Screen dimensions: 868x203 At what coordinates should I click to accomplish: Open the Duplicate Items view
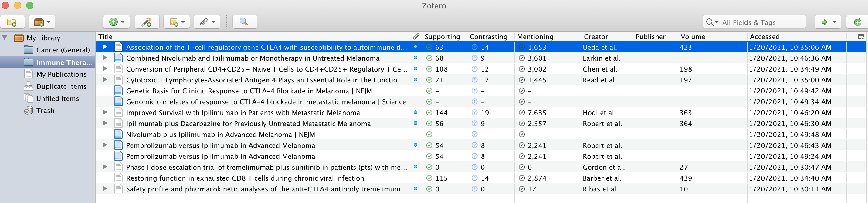61,87
